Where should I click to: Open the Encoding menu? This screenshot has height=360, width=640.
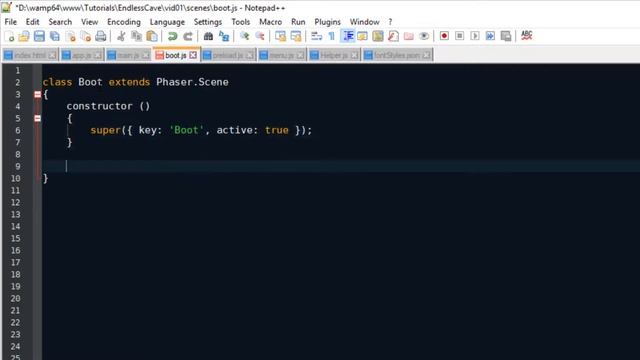tap(124, 22)
